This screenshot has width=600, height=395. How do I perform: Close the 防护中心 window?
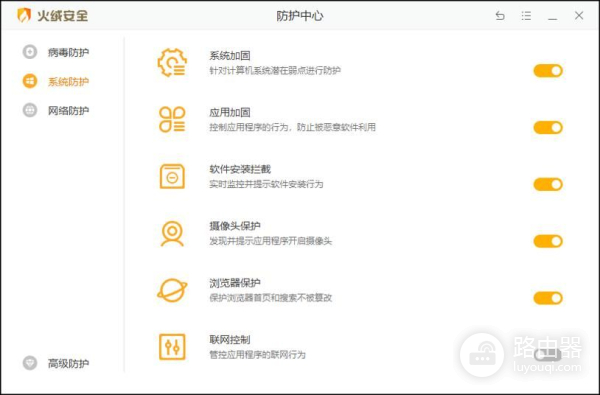tap(579, 15)
